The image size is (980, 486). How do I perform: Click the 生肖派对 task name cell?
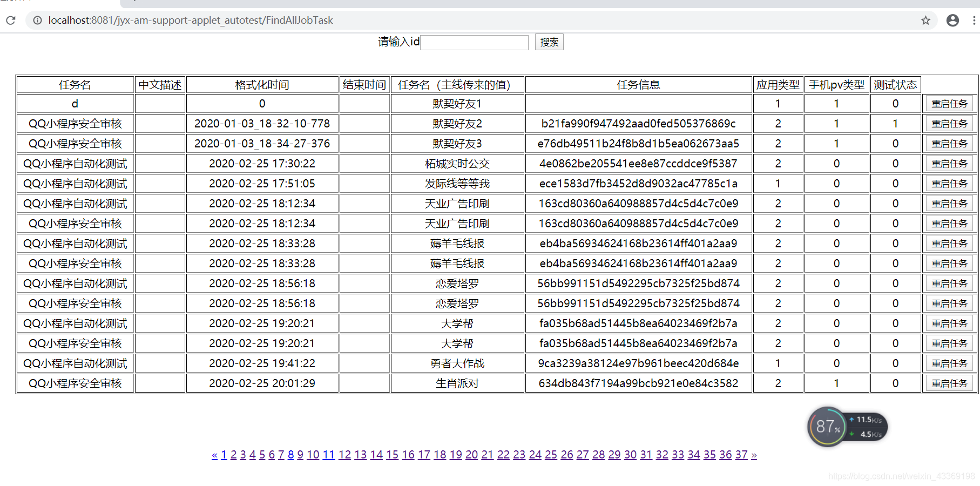pos(457,383)
